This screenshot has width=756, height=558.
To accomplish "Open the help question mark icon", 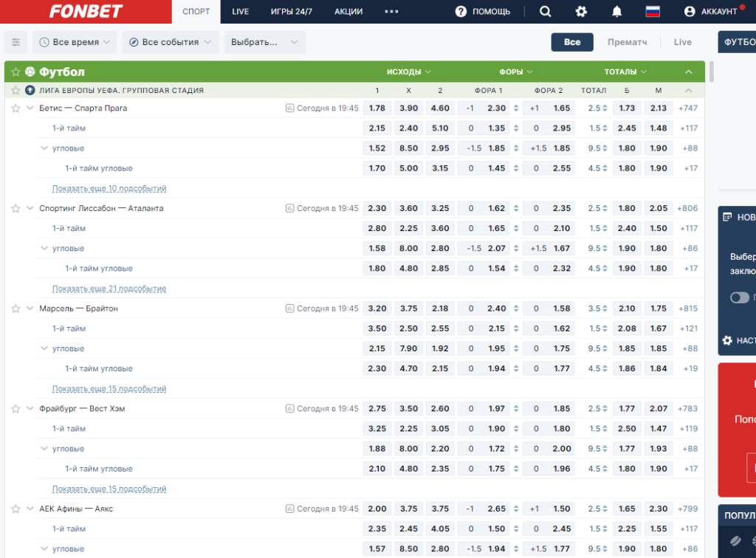I will coord(461,12).
